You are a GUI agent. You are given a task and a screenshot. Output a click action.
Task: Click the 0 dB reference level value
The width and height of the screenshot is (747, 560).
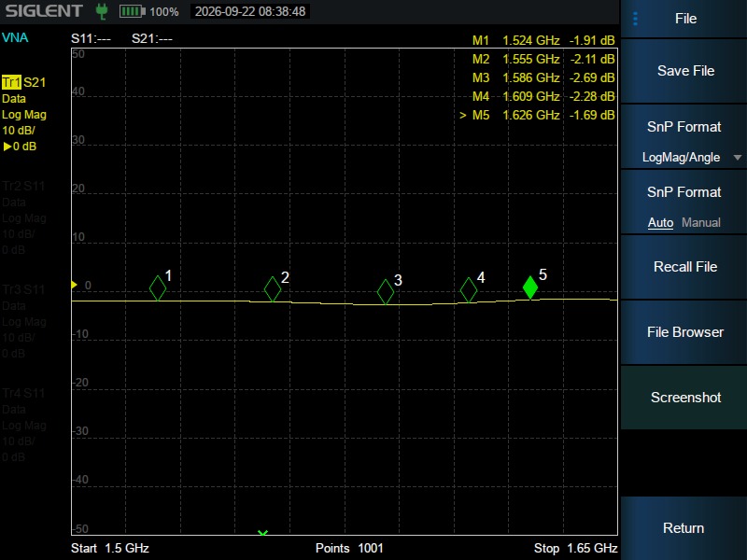(20, 147)
